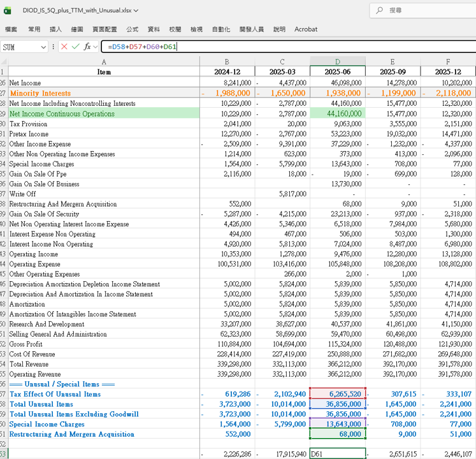476x459 pixels.
Task: Open the 檔案 (File) menu
Action: (11, 29)
